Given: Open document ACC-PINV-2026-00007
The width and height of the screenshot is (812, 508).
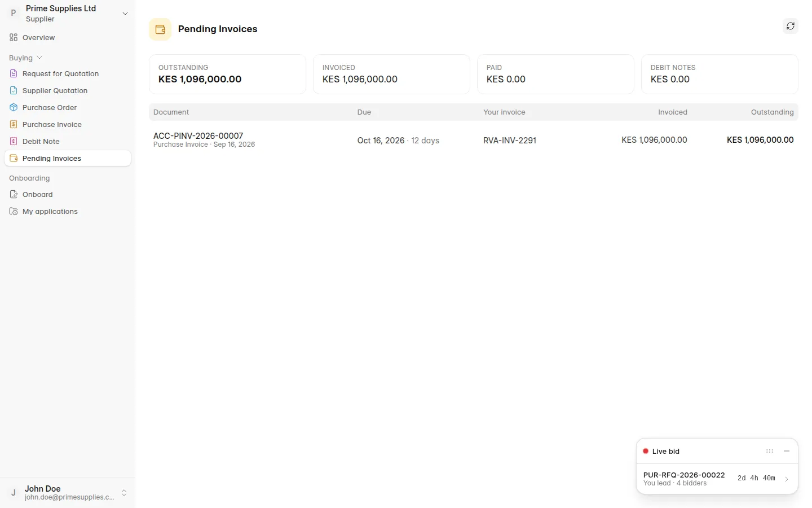Looking at the screenshot, I should pos(198,135).
